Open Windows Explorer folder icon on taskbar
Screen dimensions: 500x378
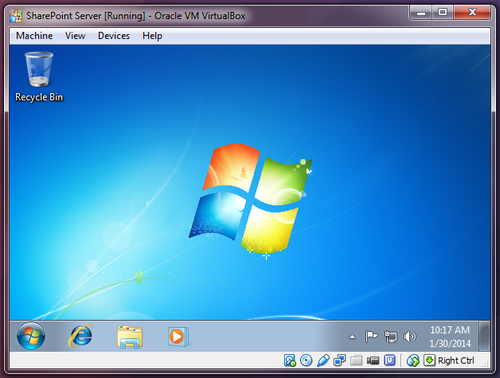click(130, 337)
